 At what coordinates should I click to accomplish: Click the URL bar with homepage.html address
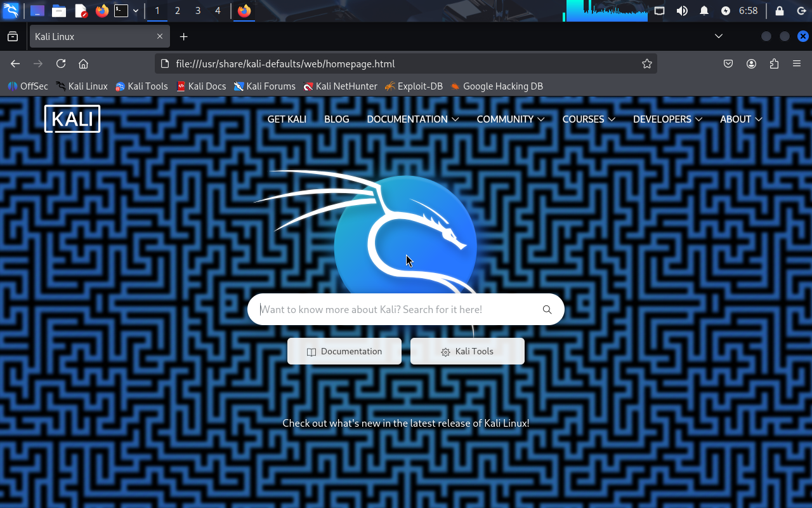[x=406, y=63]
